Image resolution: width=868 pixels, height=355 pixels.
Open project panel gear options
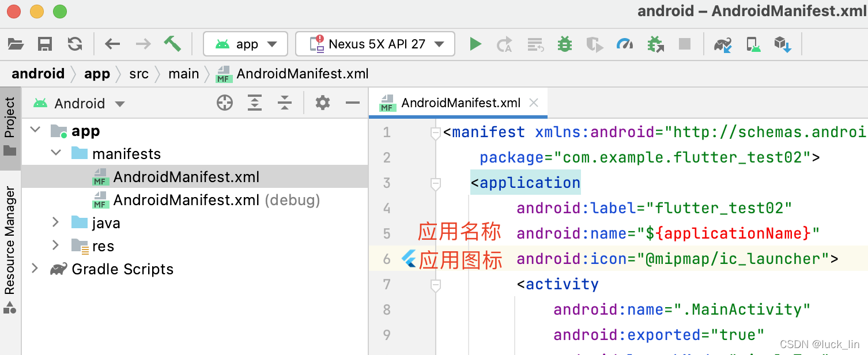coord(323,103)
